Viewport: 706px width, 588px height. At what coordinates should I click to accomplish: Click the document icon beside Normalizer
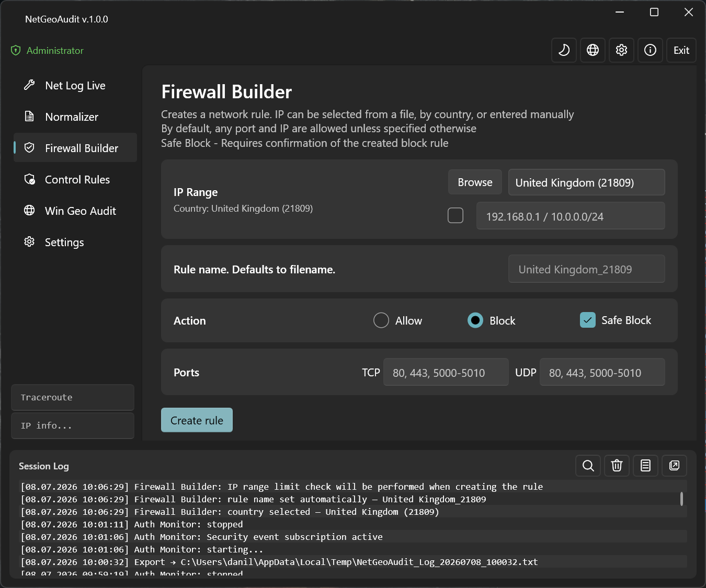(29, 117)
